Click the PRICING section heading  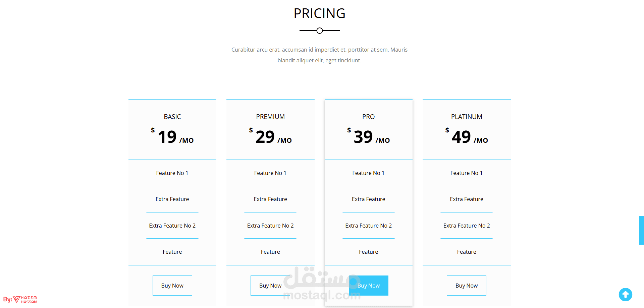coord(319,14)
